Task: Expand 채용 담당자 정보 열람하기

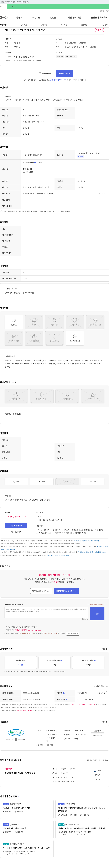Action: tap(66, 591)
